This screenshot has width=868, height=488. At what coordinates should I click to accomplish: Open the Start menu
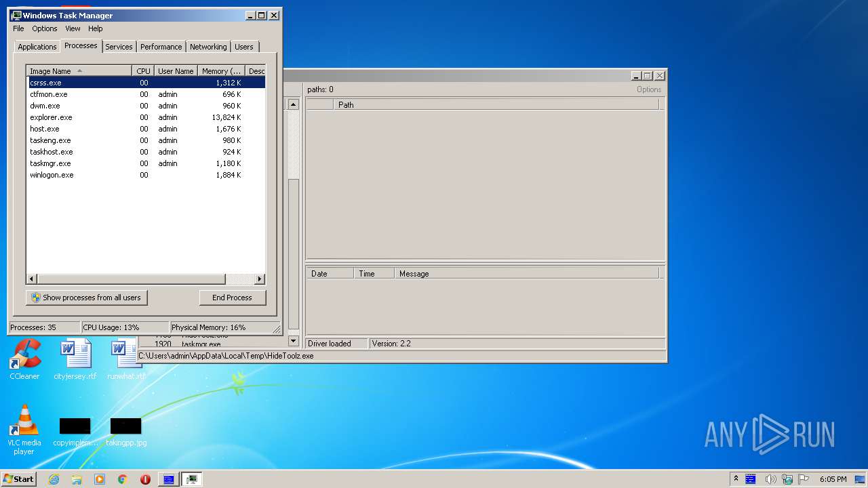[19, 479]
